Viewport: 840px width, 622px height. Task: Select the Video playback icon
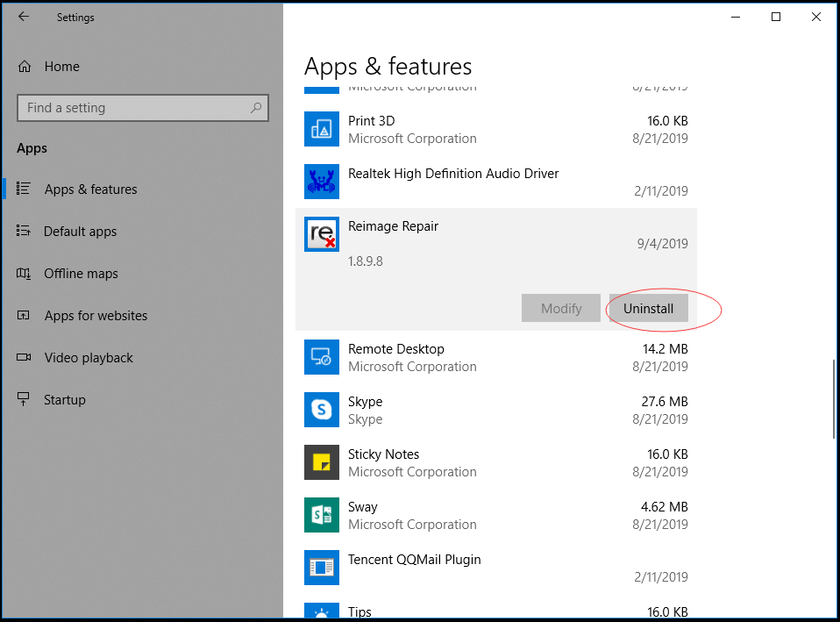(x=24, y=357)
